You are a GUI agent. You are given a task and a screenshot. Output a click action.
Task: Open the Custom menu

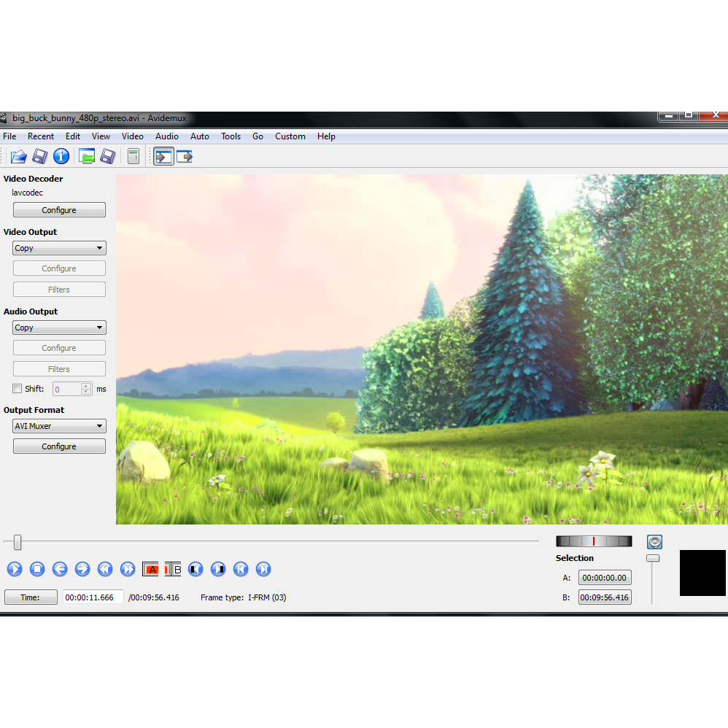(x=290, y=136)
